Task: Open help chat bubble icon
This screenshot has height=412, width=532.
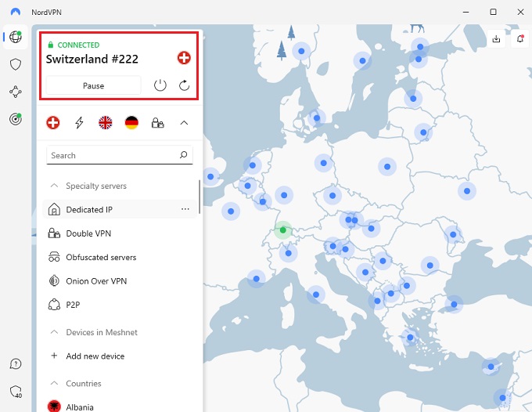Action: [x=16, y=364]
